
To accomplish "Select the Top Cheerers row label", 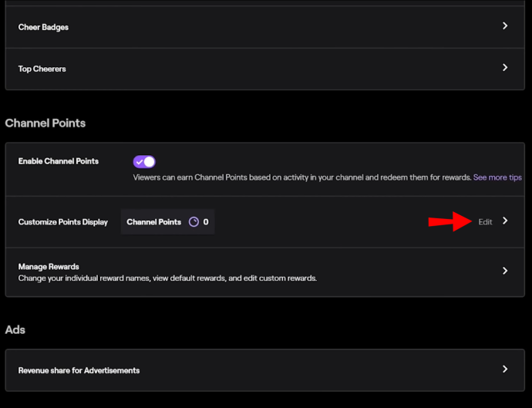I will point(42,69).
